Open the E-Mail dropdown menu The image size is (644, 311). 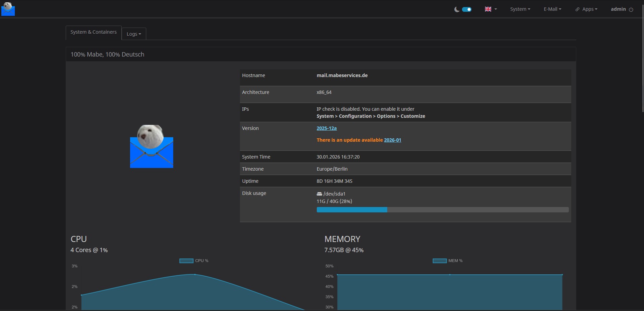click(552, 9)
